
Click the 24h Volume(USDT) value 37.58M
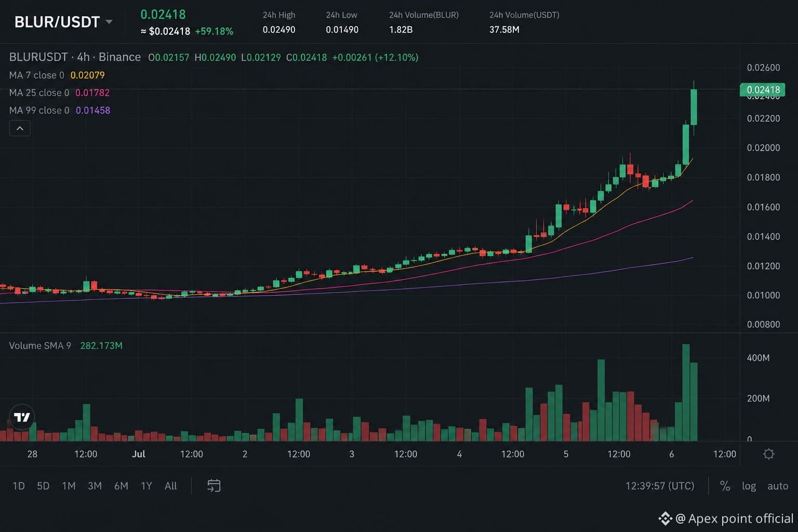tap(504, 30)
